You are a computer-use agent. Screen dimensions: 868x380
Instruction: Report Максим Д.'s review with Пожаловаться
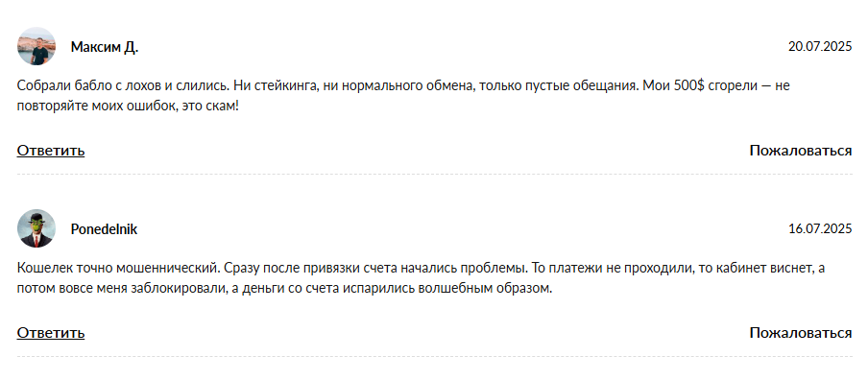coord(801,151)
